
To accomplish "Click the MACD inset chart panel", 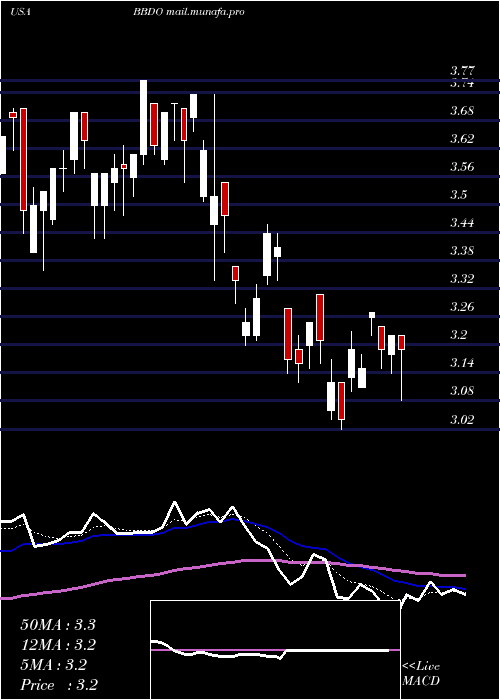I will coord(275,650).
